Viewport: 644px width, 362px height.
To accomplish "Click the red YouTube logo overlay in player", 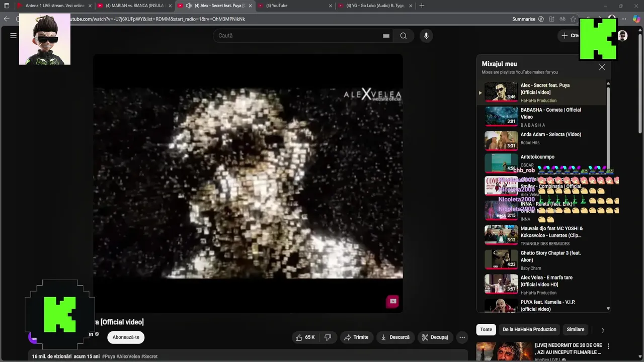I will pos(393,301).
